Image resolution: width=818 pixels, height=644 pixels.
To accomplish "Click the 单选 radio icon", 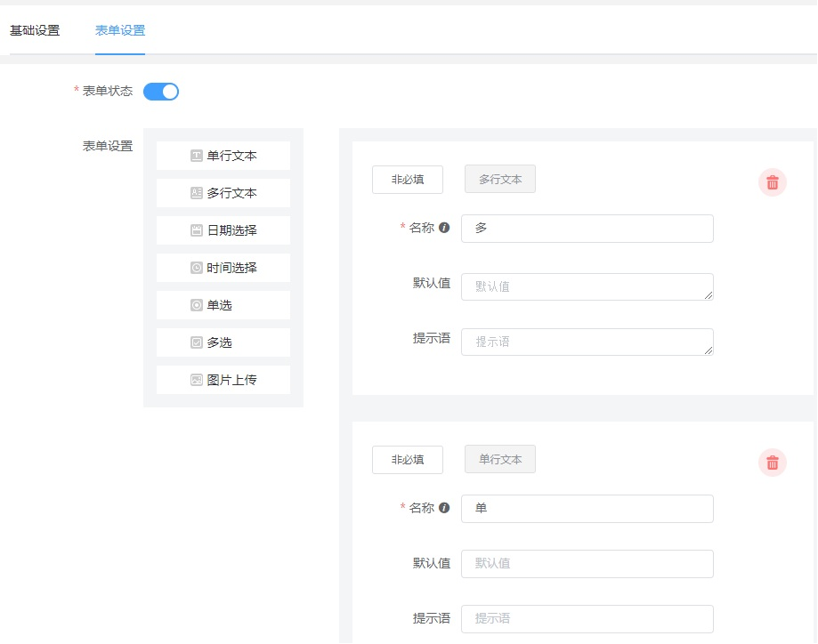I will 196,305.
